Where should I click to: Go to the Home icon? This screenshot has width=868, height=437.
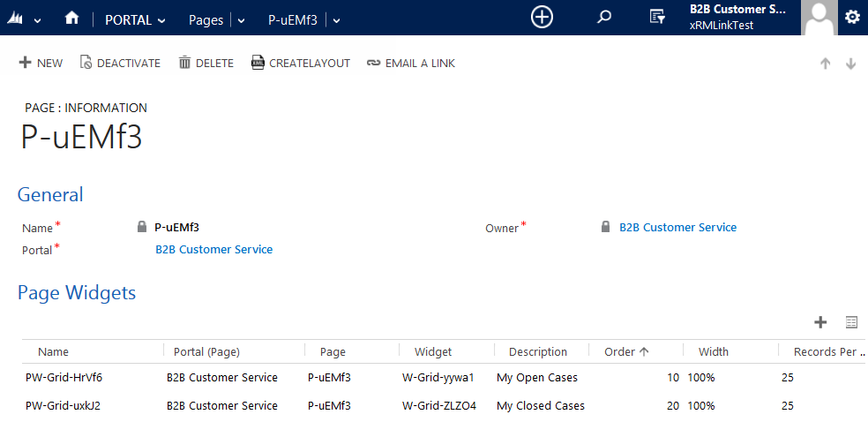point(71,19)
